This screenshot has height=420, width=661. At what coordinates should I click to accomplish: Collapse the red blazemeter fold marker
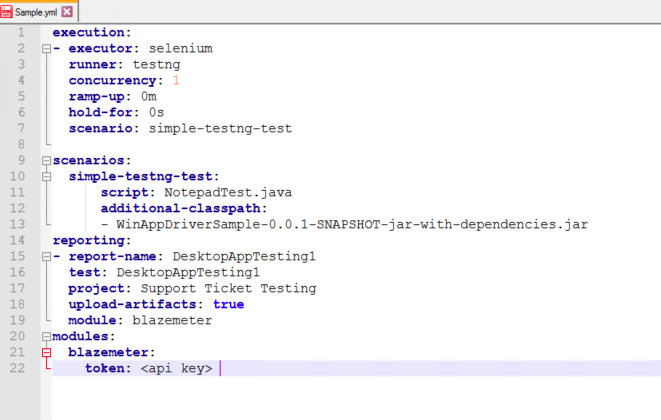click(46, 353)
